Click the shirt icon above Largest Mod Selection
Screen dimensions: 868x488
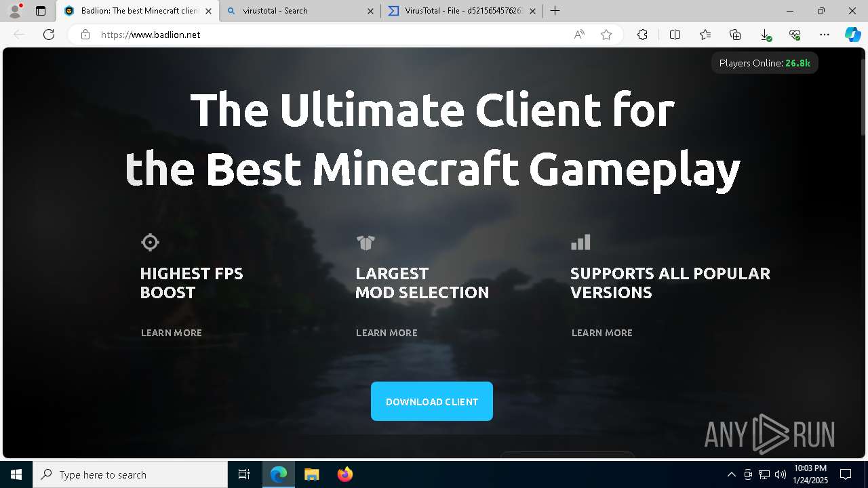(366, 242)
